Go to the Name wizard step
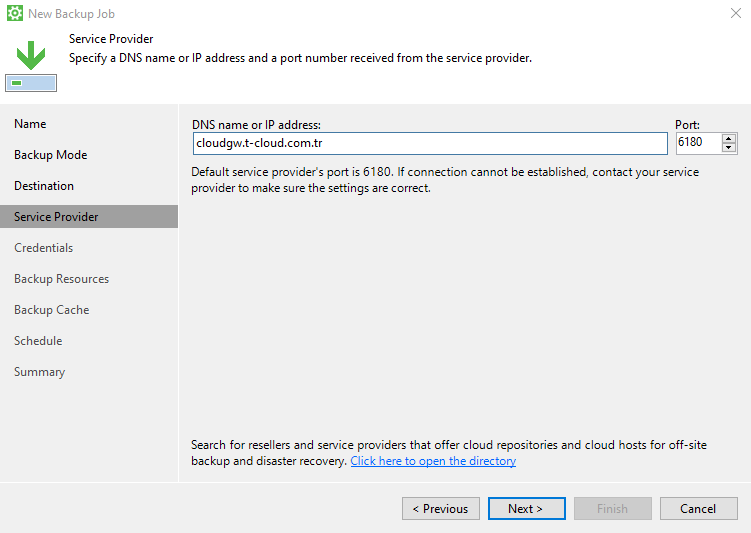Image resolution: width=751 pixels, height=533 pixels. tap(30, 124)
